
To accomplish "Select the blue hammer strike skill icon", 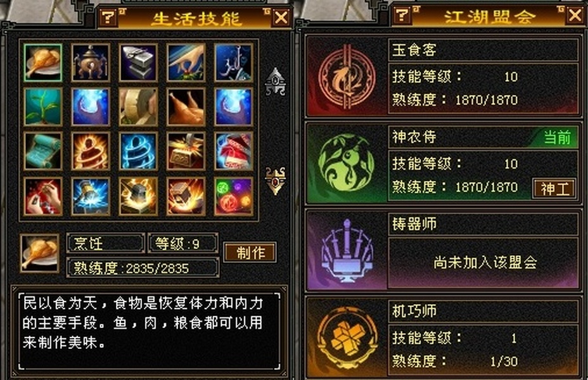I will (x=91, y=197).
